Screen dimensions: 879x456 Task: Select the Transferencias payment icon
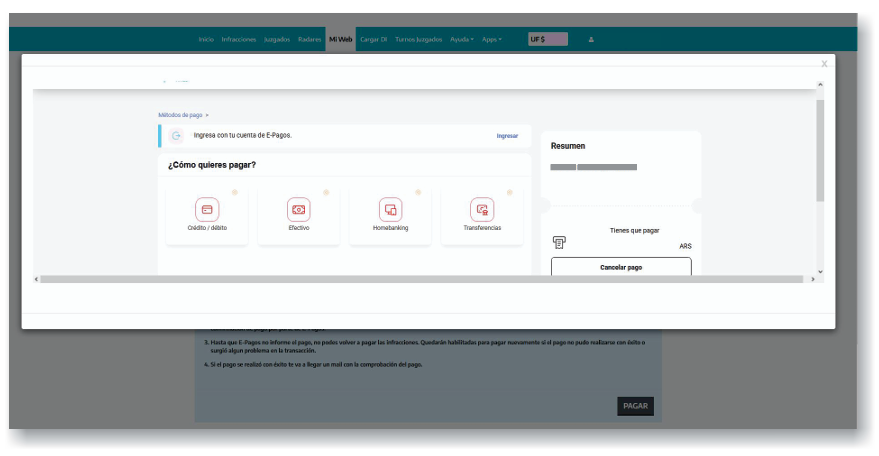(482, 210)
